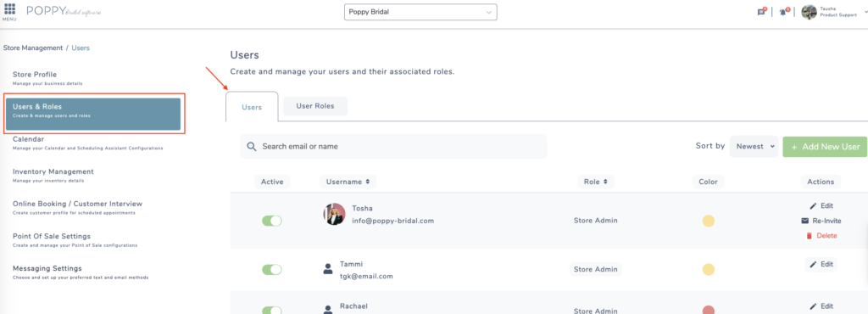The width and height of the screenshot is (868, 314).
Task: Click Tammi's person silhouette icon
Action: 328,269
